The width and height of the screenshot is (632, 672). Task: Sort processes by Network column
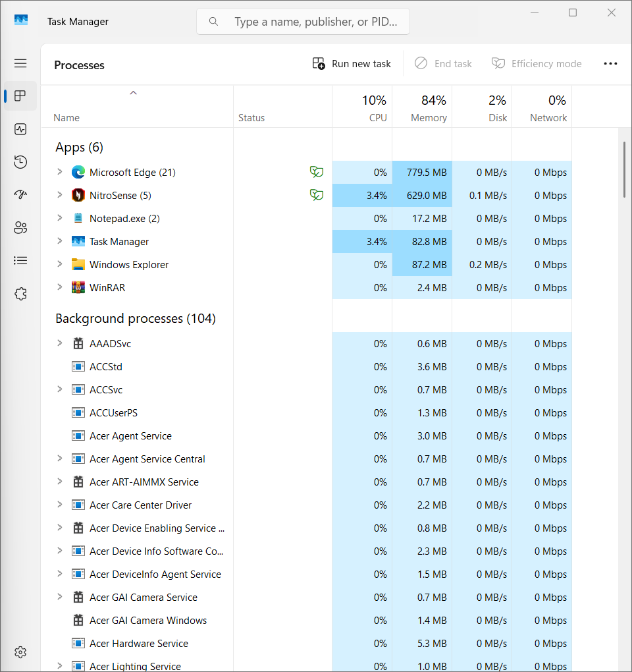click(x=542, y=107)
